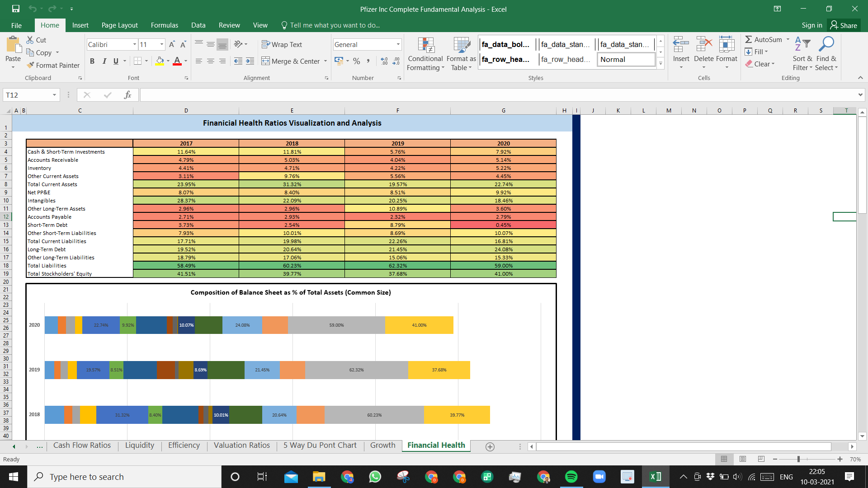Click the Fill Color paint bucket icon
The width and height of the screenshot is (868, 488).
pyautogui.click(x=160, y=61)
